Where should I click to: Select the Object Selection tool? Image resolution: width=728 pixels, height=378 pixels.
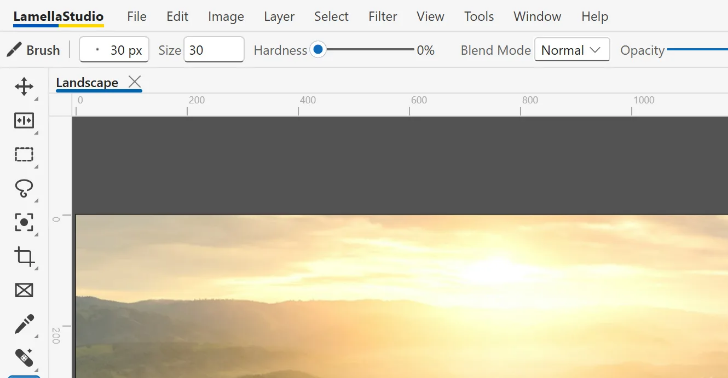pos(24,222)
